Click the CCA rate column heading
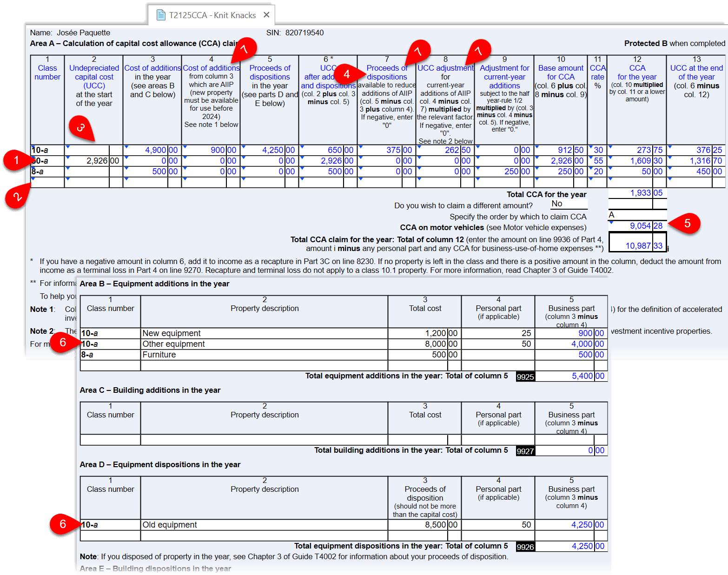 point(597,73)
